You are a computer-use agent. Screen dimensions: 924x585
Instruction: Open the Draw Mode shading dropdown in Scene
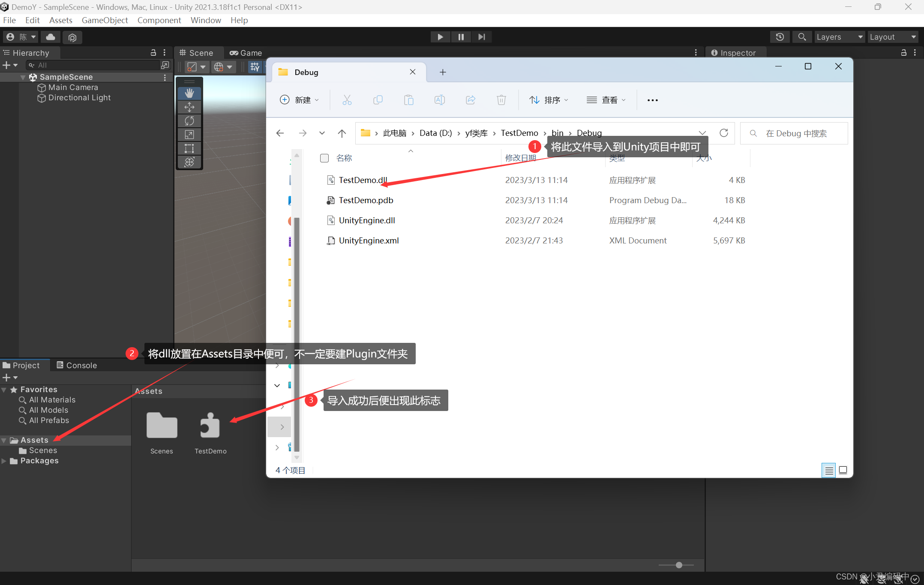197,66
